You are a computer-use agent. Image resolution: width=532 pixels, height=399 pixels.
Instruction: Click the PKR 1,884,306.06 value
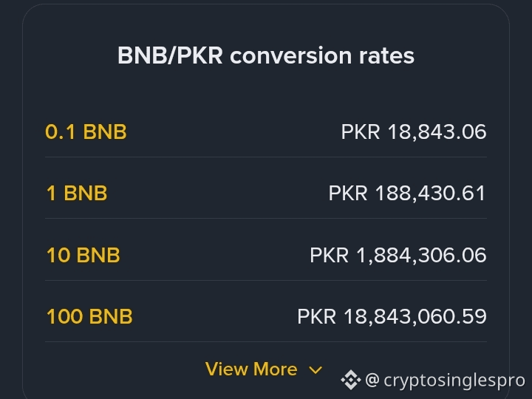398,255
